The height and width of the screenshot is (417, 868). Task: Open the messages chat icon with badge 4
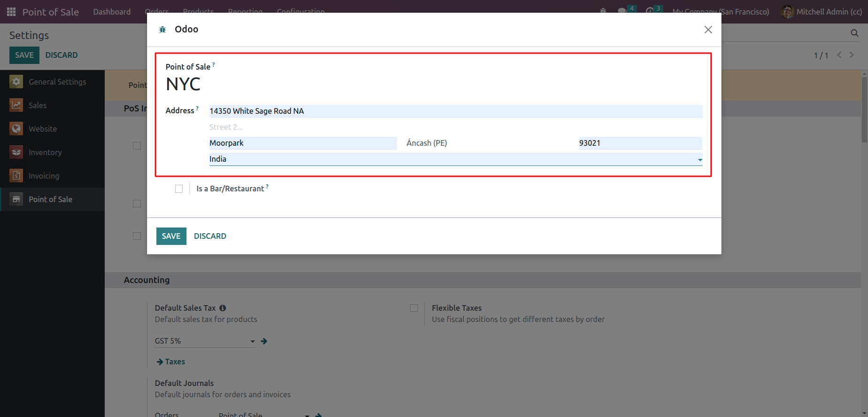[622, 10]
